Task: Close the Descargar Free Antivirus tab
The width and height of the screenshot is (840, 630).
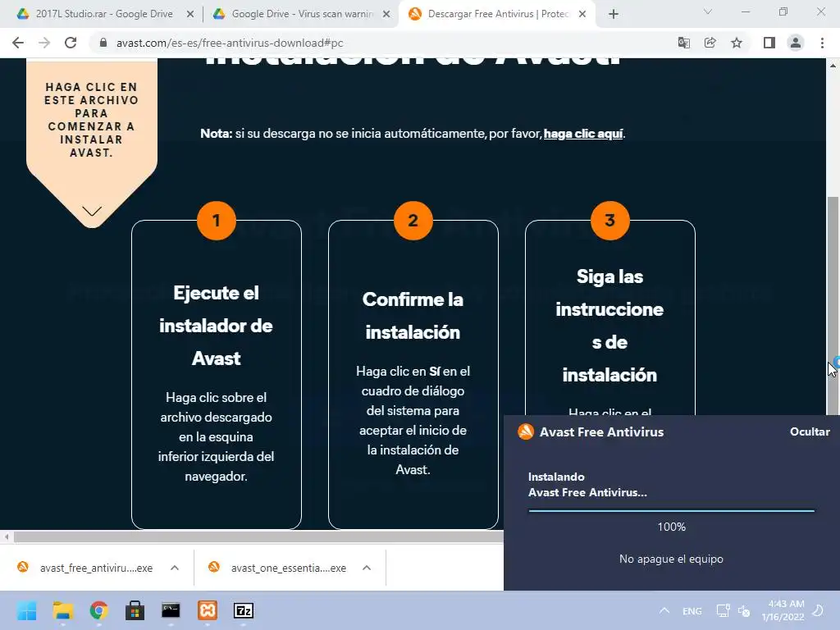Action: 583,15
